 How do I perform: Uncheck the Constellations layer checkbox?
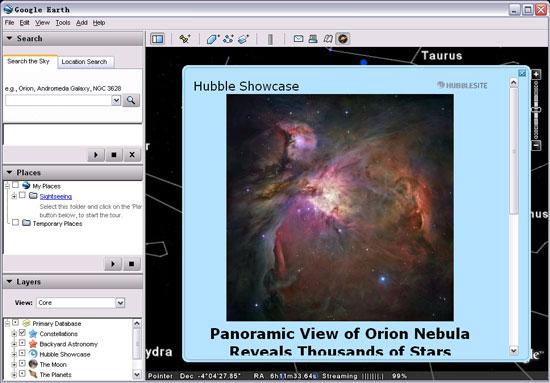(x=22, y=333)
